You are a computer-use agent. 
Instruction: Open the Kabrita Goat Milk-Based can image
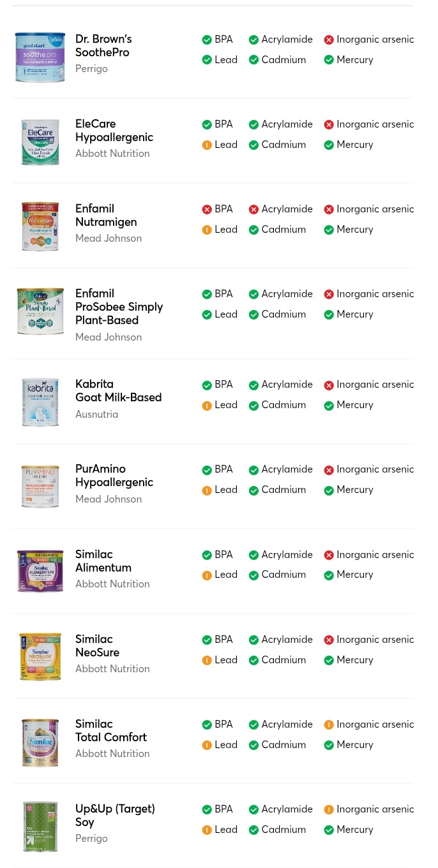click(40, 402)
